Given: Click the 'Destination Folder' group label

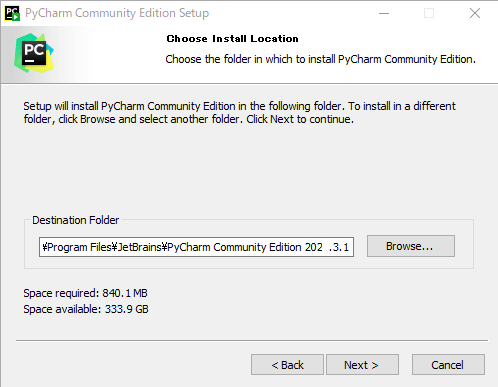Looking at the screenshot, I should click(x=75, y=220).
